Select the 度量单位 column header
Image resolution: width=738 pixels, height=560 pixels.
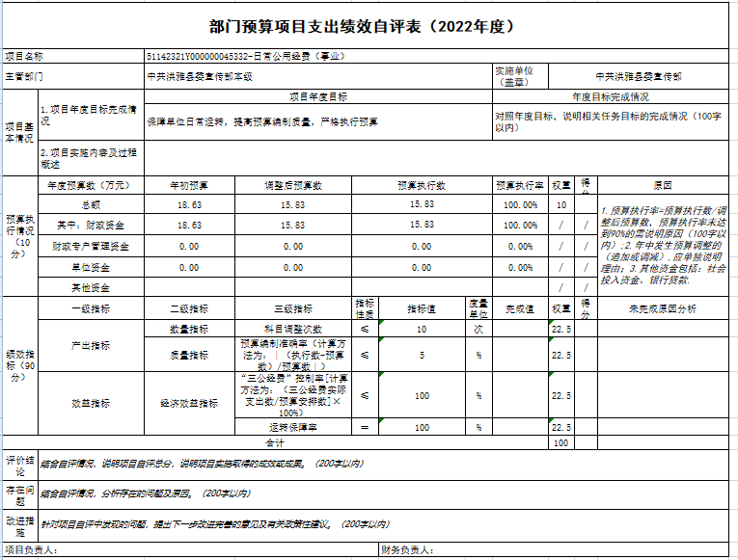coord(478,308)
